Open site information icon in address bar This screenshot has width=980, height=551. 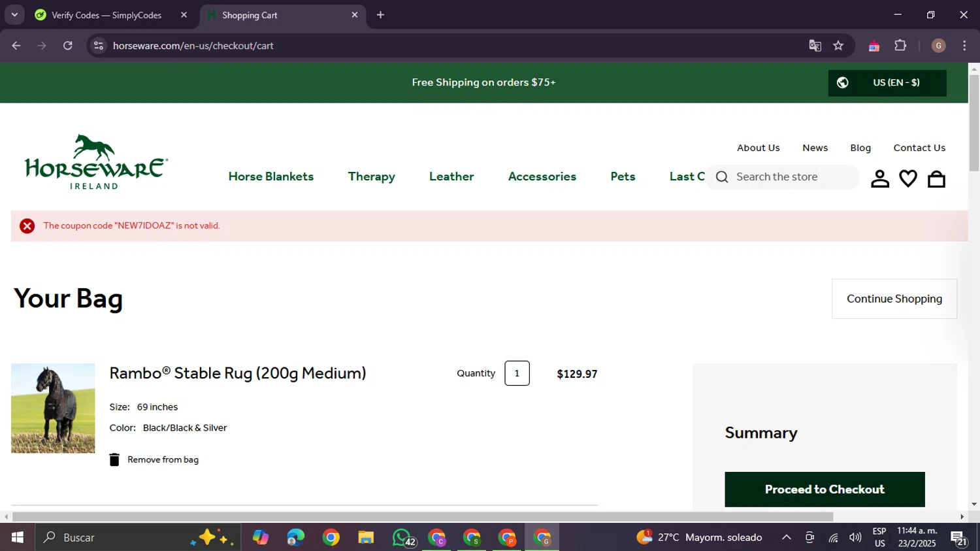99,46
